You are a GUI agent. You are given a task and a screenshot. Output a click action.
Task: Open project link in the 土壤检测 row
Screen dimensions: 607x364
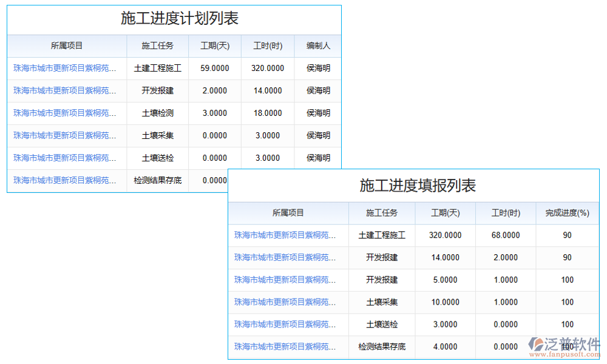pos(67,113)
